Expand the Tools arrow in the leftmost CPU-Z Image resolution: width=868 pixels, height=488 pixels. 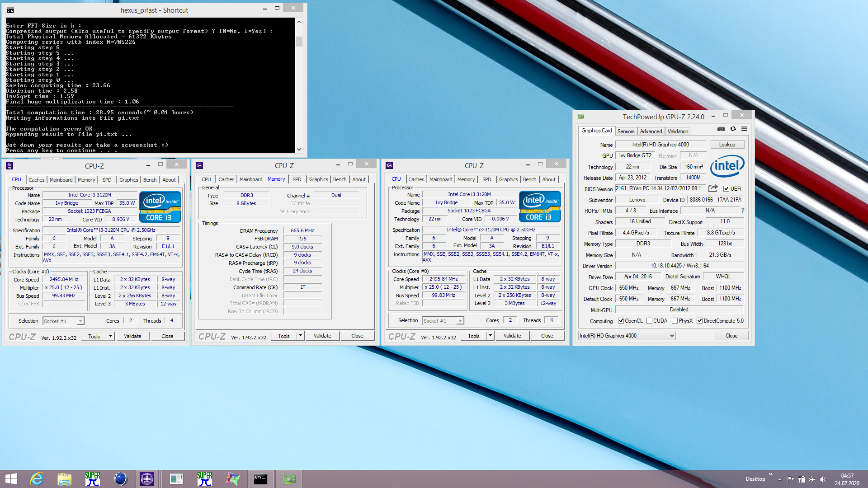coord(110,336)
